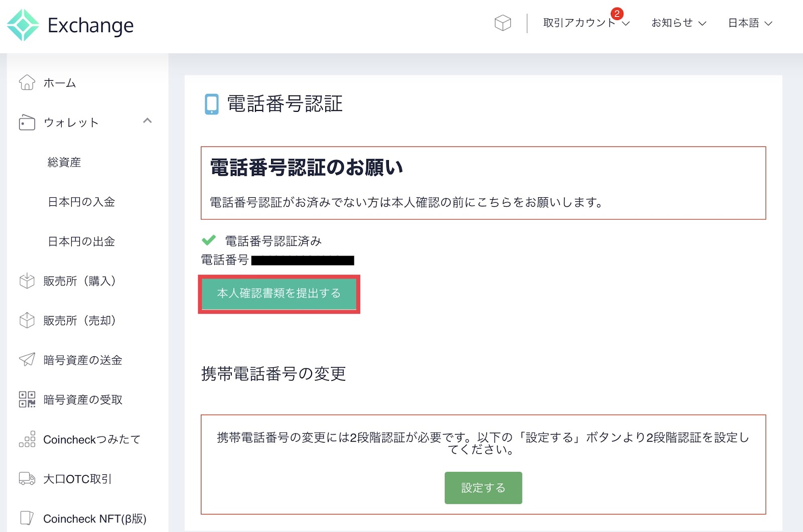Go to 販売所（売却）
803x532 pixels.
point(80,321)
